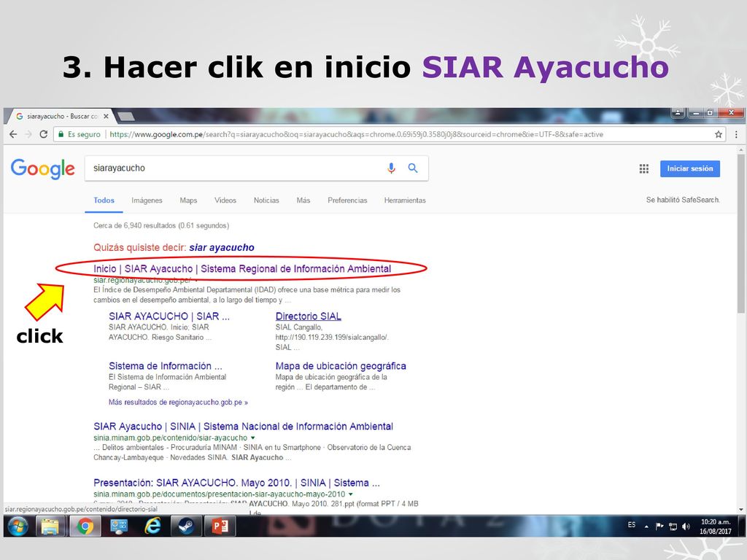Close the siarayacucho browser tab
The width and height of the screenshot is (747, 560).
click(106, 116)
